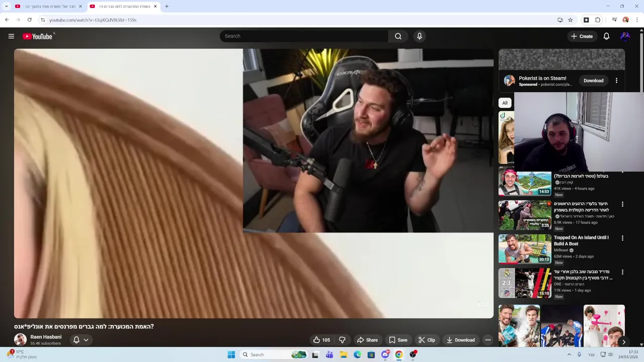
Task: Open options for ONE sports video
Action: point(622,272)
